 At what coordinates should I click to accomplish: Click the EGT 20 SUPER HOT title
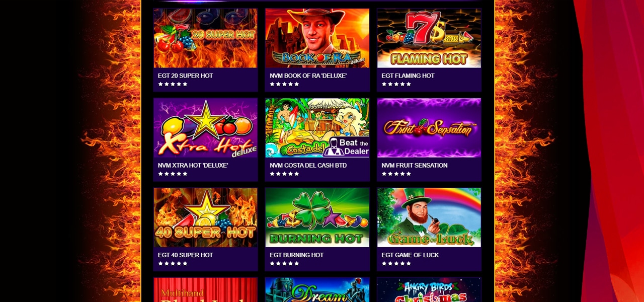185,75
